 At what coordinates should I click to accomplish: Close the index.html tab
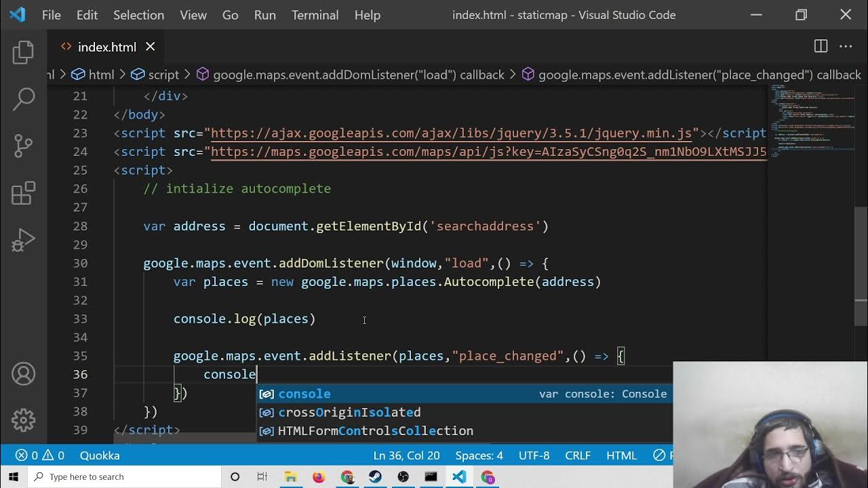click(x=150, y=47)
